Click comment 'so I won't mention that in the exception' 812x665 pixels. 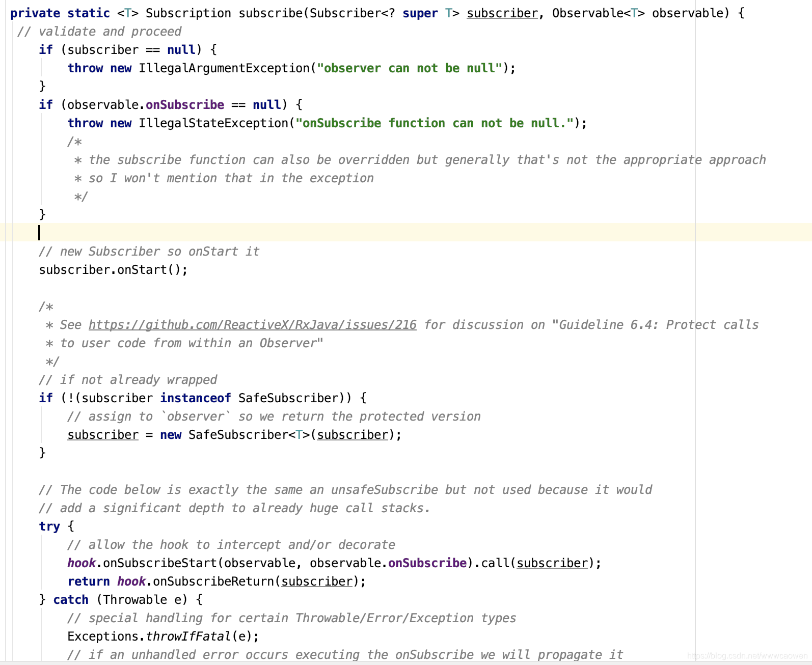[x=231, y=178]
